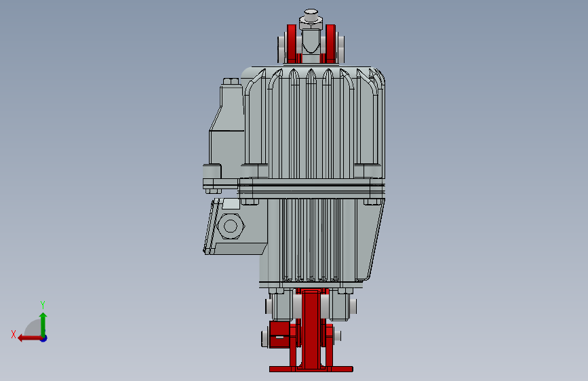Click the Y axis label

point(43,304)
